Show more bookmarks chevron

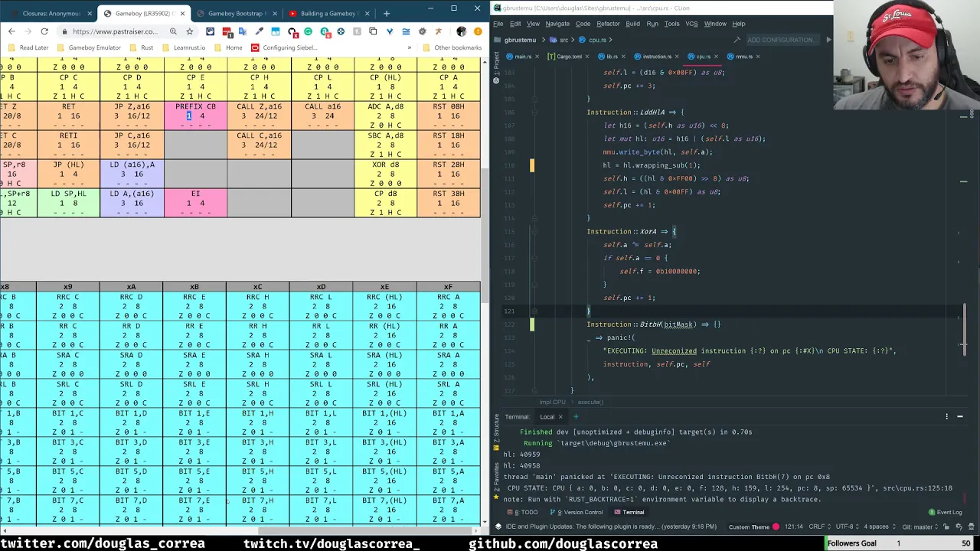point(409,47)
